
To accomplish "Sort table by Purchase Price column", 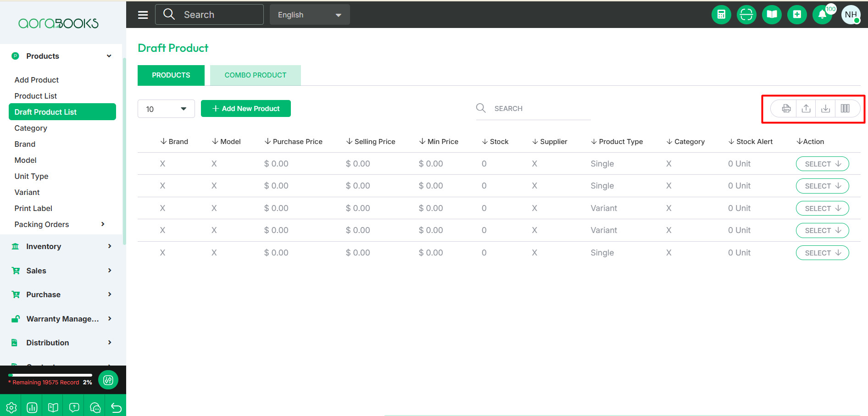I will click(x=294, y=142).
